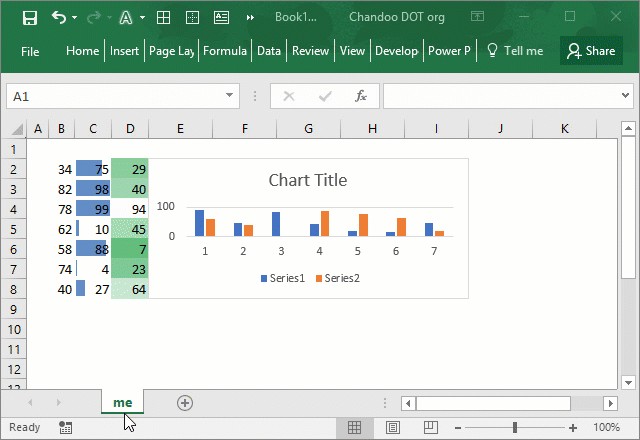The image size is (640, 440).
Task: Switch to Page Layout view
Action: click(x=392, y=427)
